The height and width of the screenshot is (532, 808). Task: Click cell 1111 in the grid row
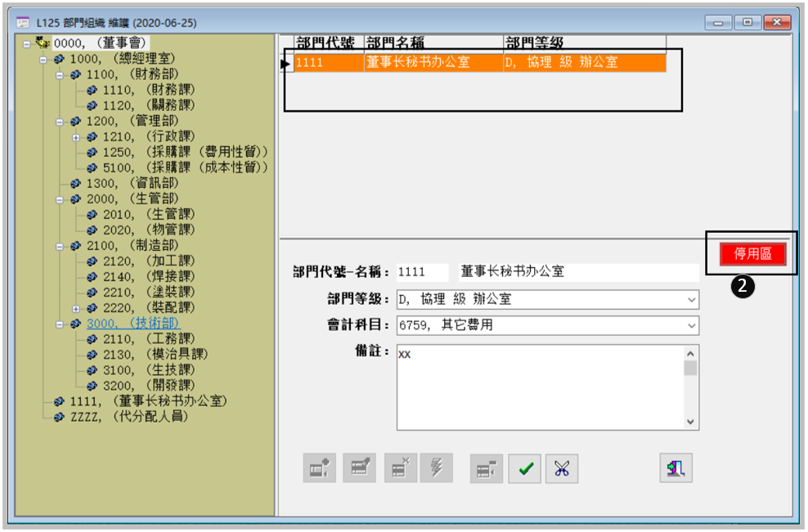(x=329, y=62)
